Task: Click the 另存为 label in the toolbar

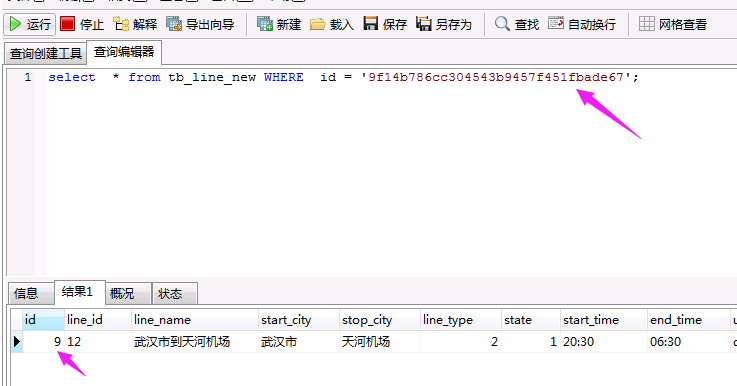Action: click(454, 24)
